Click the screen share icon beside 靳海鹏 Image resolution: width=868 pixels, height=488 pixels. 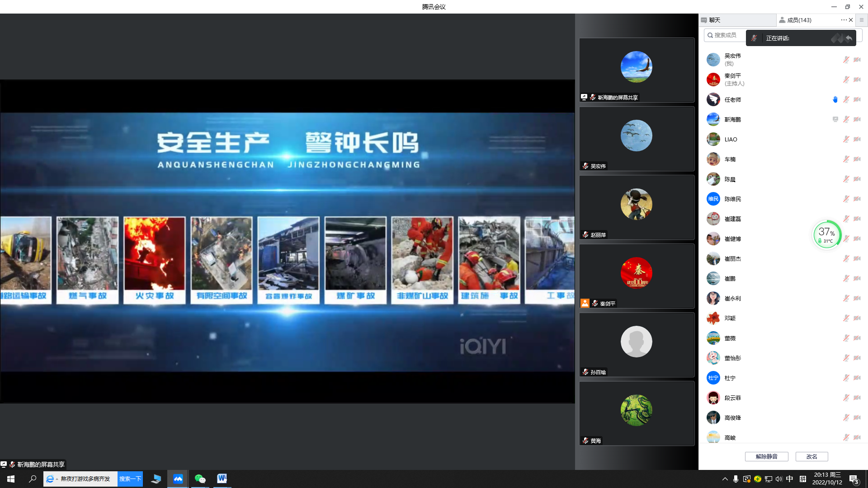[835, 119]
